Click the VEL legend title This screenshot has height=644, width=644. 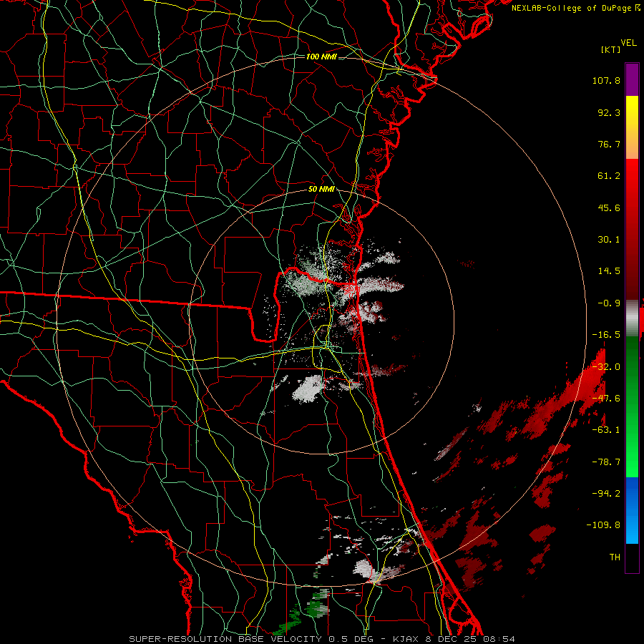coord(628,43)
